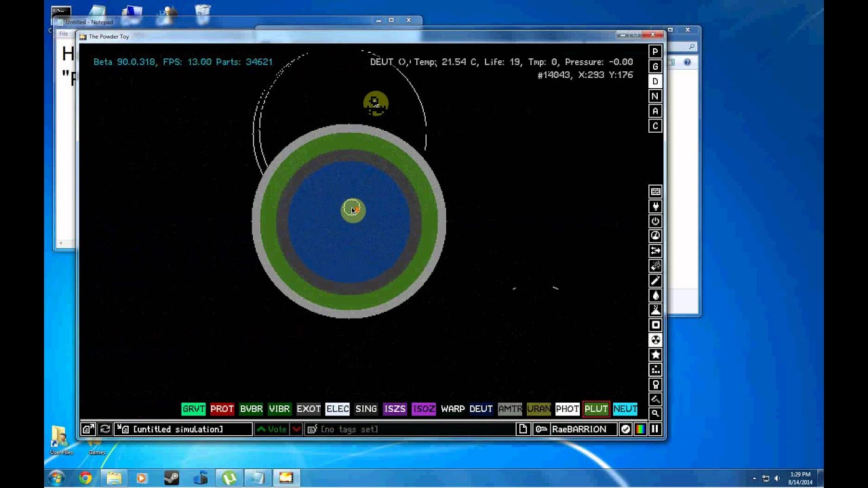Image resolution: width=868 pixels, height=488 pixels.
Task: Select the ISZS element
Action: (395, 409)
